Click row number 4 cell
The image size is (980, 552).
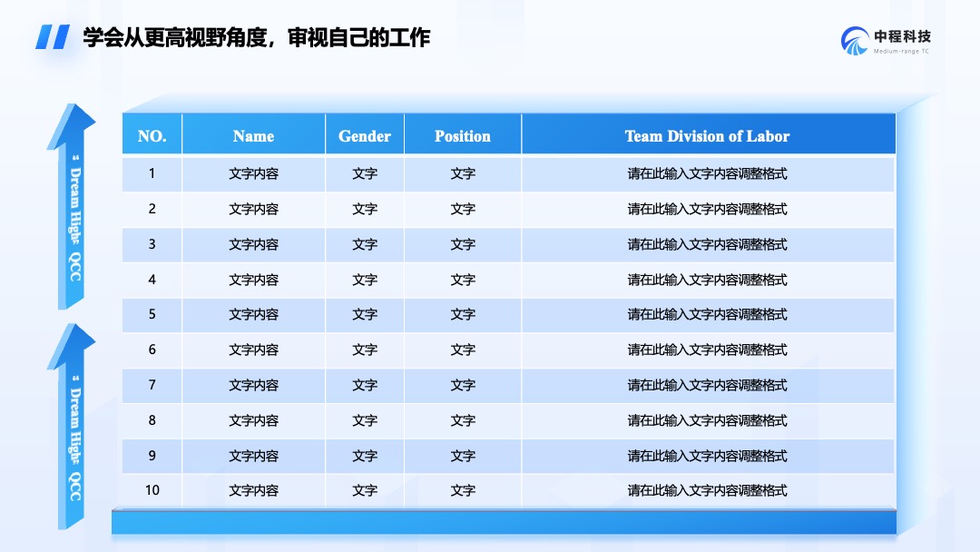(152, 280)
